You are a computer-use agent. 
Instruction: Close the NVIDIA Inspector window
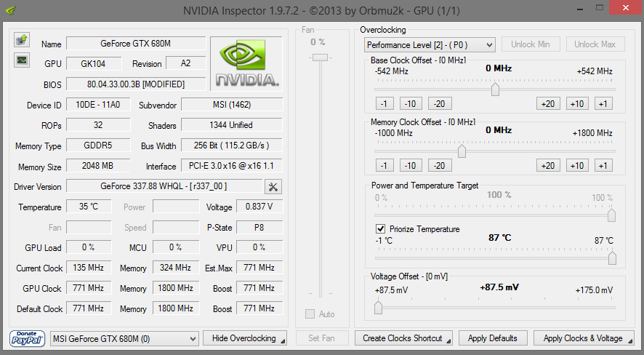pyautogui.click(x=626, y=8)
